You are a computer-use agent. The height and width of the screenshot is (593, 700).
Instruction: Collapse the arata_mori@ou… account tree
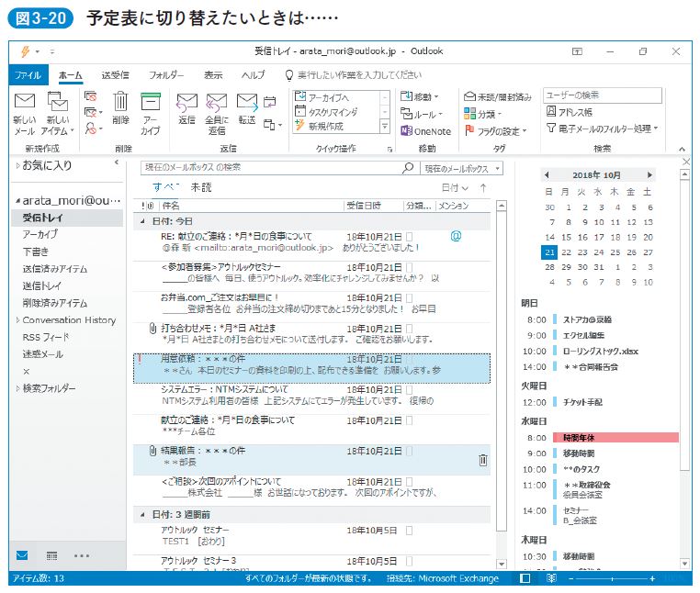(x=17, y=201)
